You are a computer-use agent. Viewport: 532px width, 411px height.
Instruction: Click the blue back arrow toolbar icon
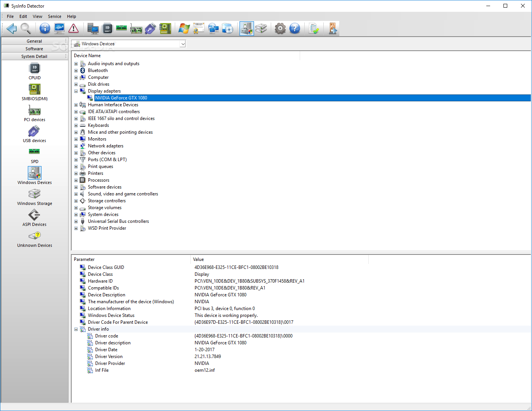11,28
